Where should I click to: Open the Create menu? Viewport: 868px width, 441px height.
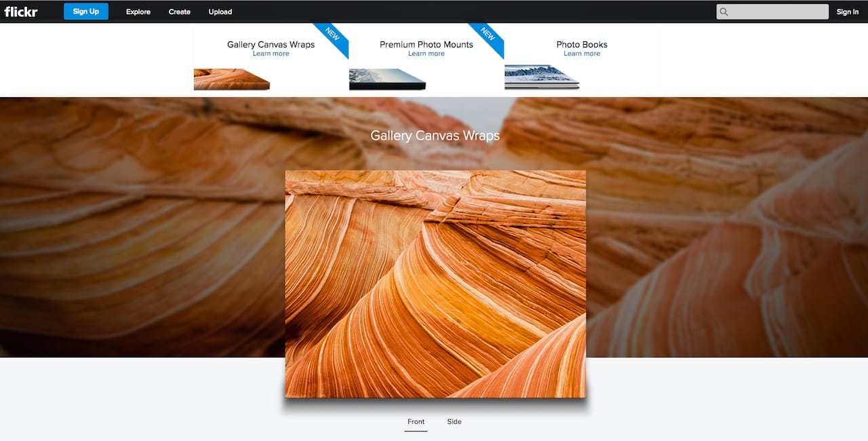tap(179, 12)
